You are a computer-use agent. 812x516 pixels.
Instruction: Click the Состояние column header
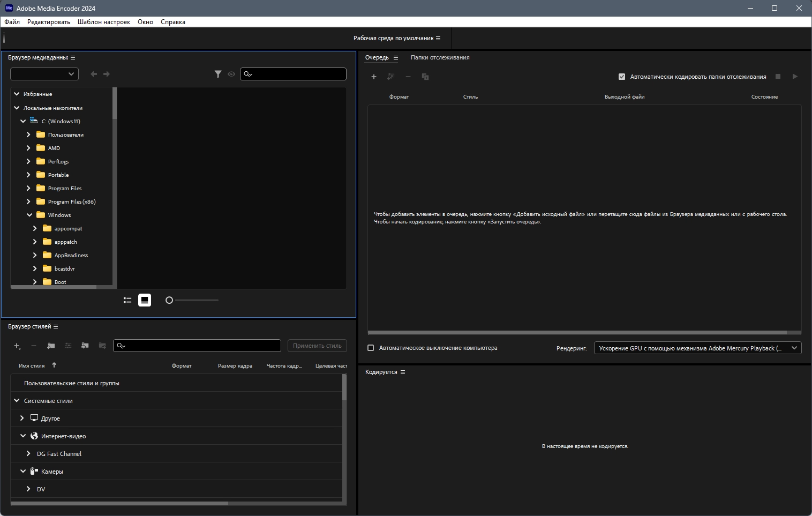(x=764, y=97)
